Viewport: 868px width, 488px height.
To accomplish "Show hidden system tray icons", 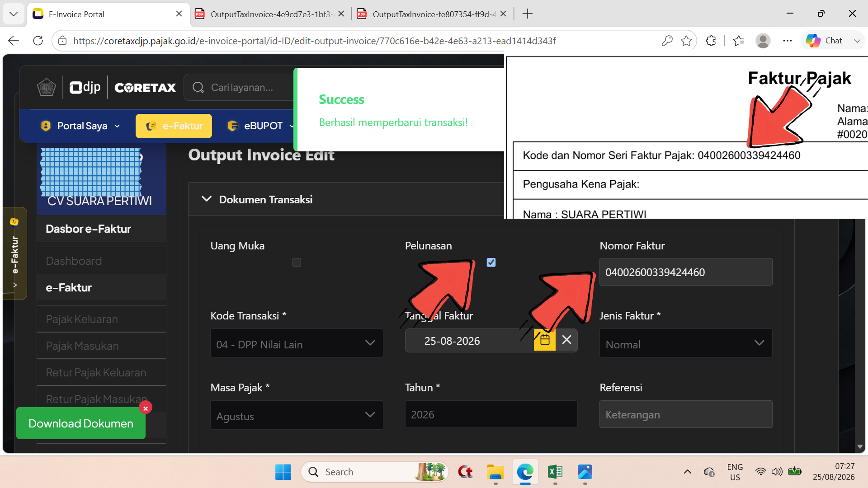I will pyautogui.click(x=688, y=472).
